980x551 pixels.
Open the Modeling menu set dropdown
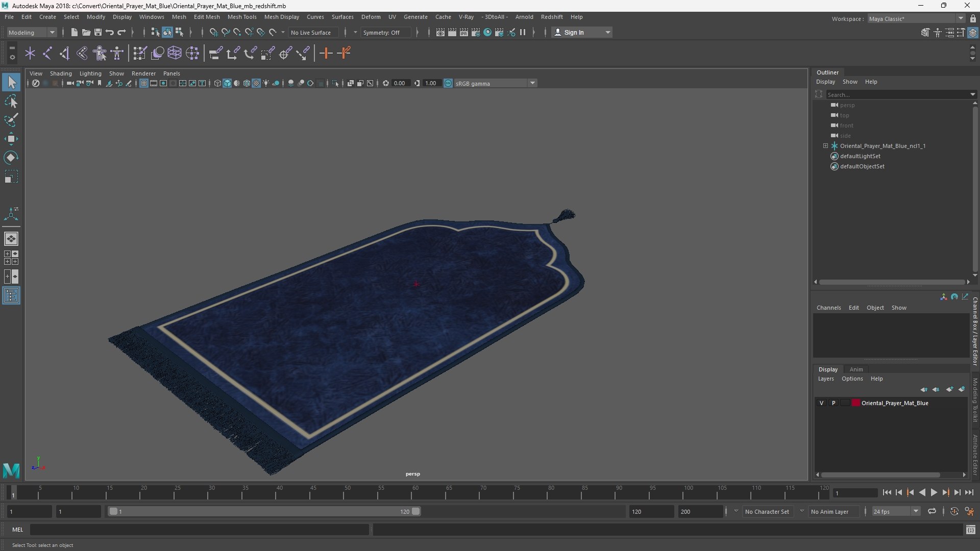click(x=31, y=32)
